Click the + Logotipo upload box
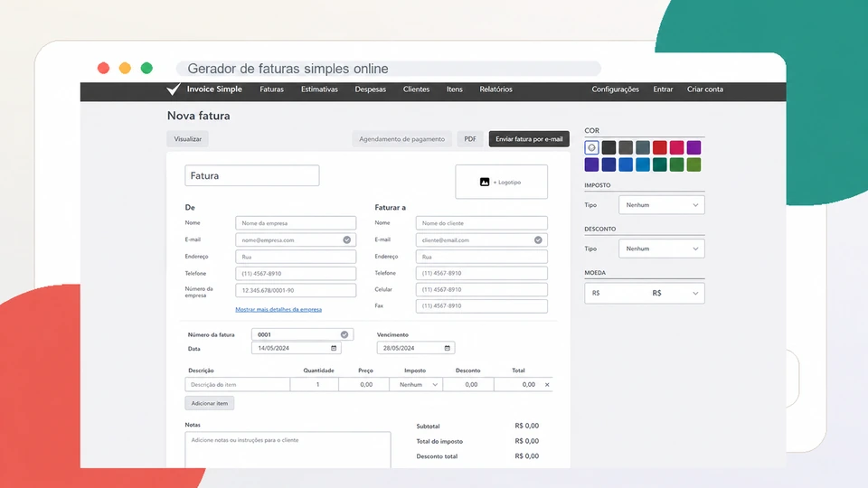The image size is (868, 488). click(x=502, y=182)
